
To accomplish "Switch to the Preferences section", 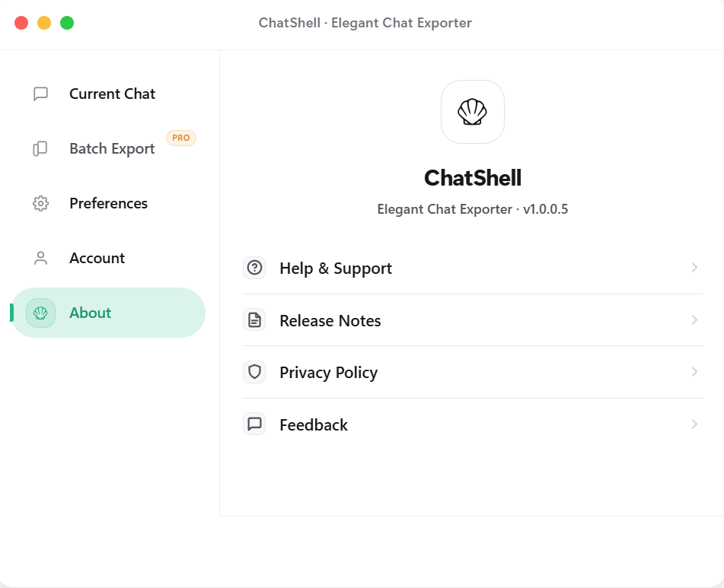I will pos(108,203).
